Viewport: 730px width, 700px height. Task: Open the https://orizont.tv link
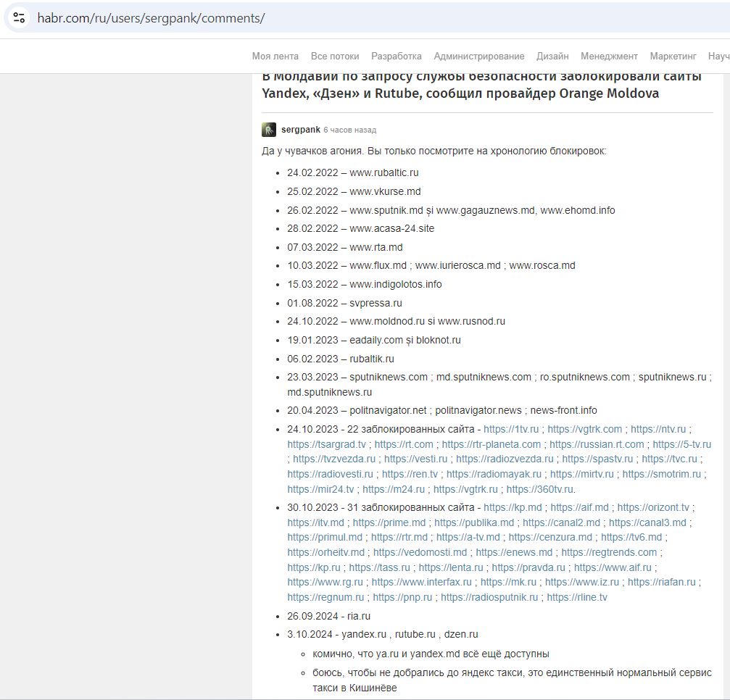coord(652,508)
